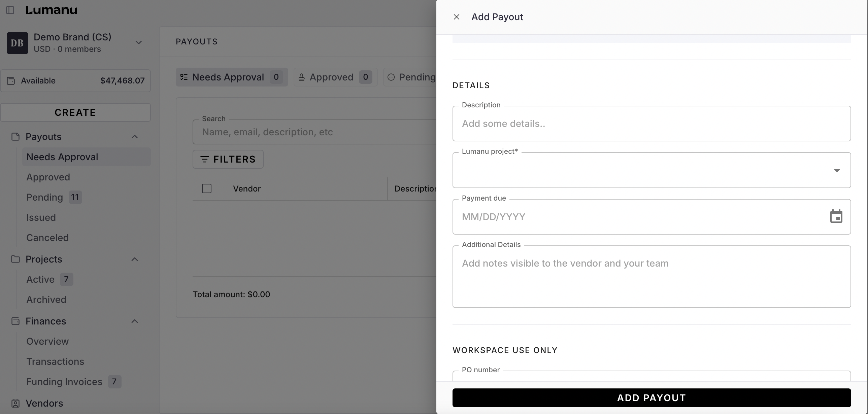Expand the Demo Brand (CS) workspace switcher
Screen dimensions: 868x414
tap(138, 42)
